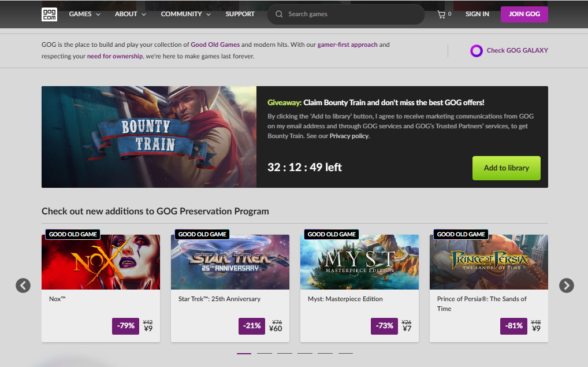
Task: Select the fourth carousel page indicator
Action: point(305,353)
